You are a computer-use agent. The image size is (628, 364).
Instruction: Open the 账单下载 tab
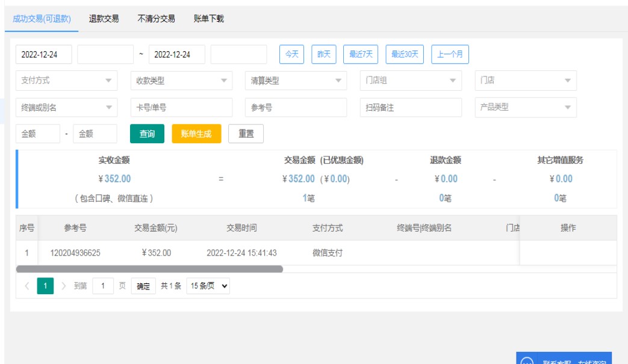click(208, 19)
